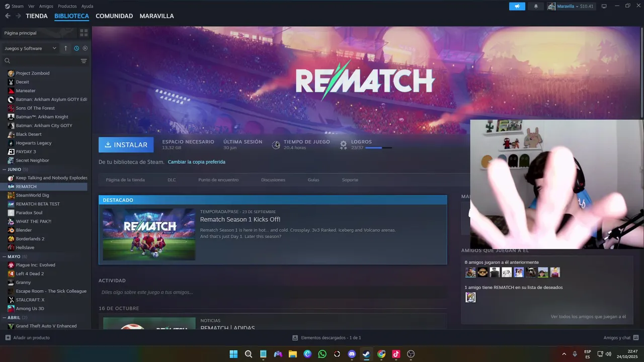The width and height of the screenshot is (644, 362).
Task: Open the COMUNIDAD tab
Action: (114, 16)
